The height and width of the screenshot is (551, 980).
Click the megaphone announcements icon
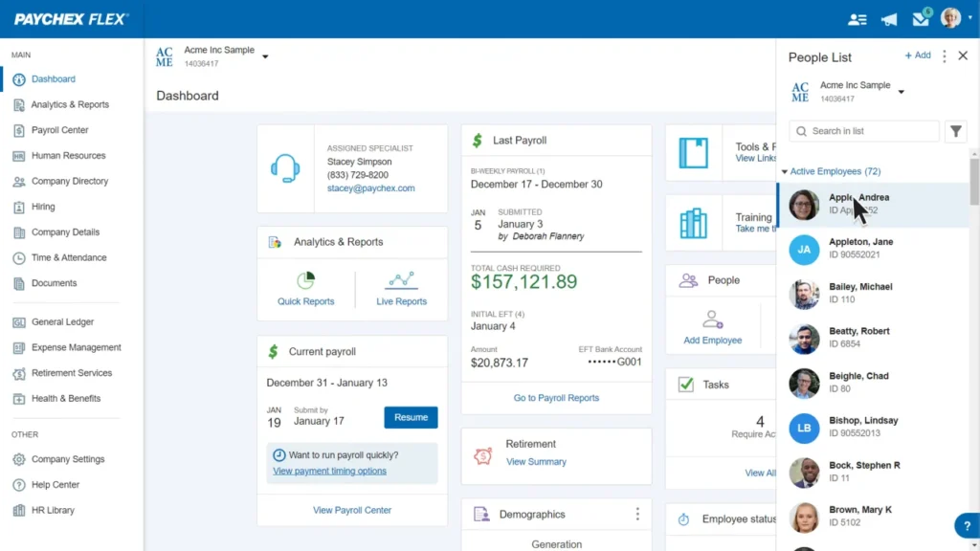(889, 19)
